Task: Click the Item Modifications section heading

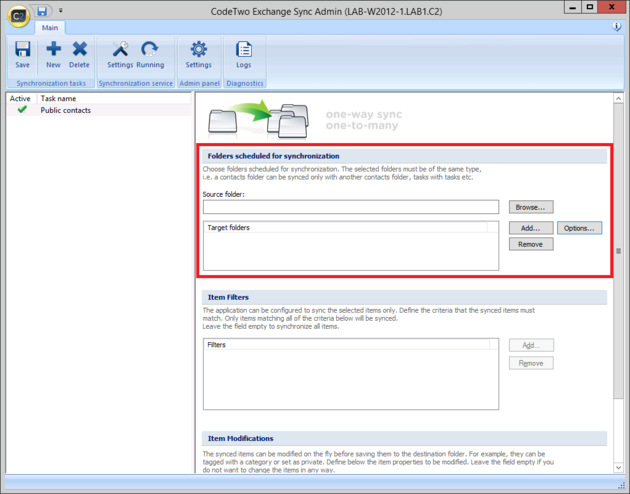Action: click(240, 438)
